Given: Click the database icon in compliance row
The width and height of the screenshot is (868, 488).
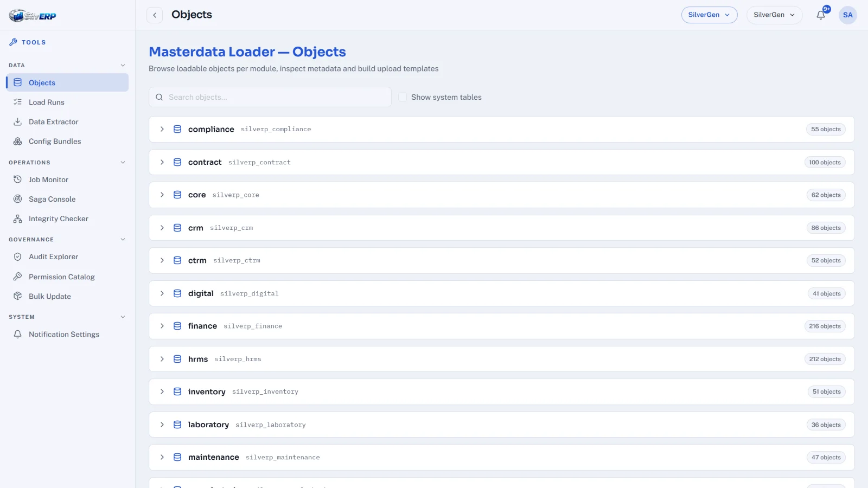Looking at the screenshot, I should click(177, 129).
